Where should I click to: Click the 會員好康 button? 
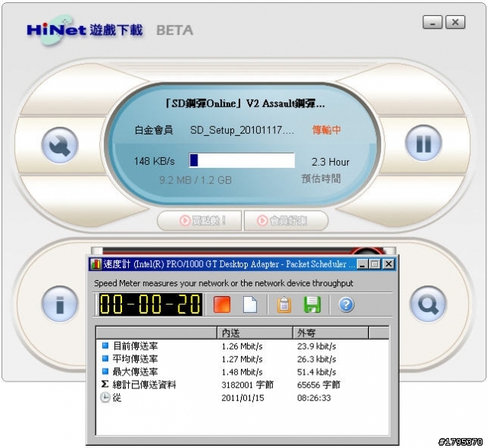tap(286, 221)
